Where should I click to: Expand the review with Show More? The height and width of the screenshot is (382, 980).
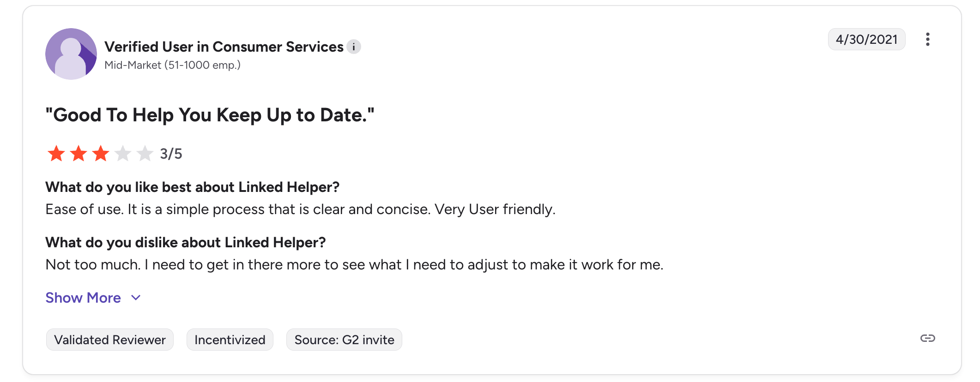click(x=83, y=298)
